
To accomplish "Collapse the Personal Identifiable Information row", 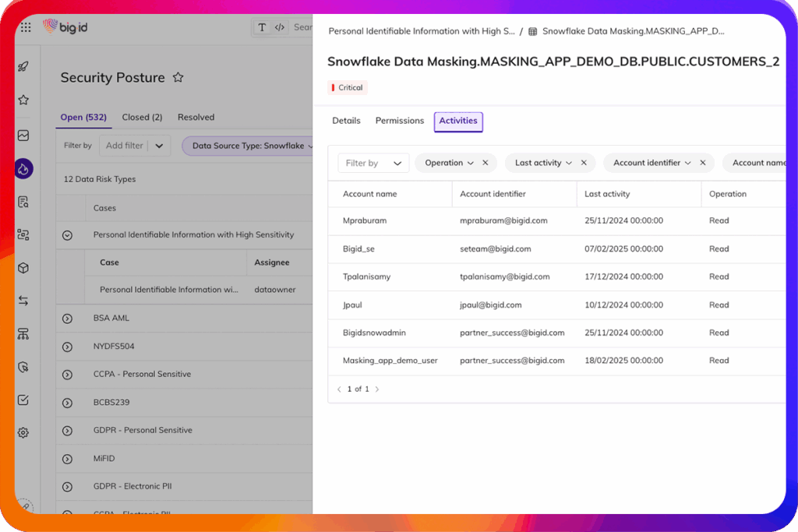I will click(x=67, y=234).
